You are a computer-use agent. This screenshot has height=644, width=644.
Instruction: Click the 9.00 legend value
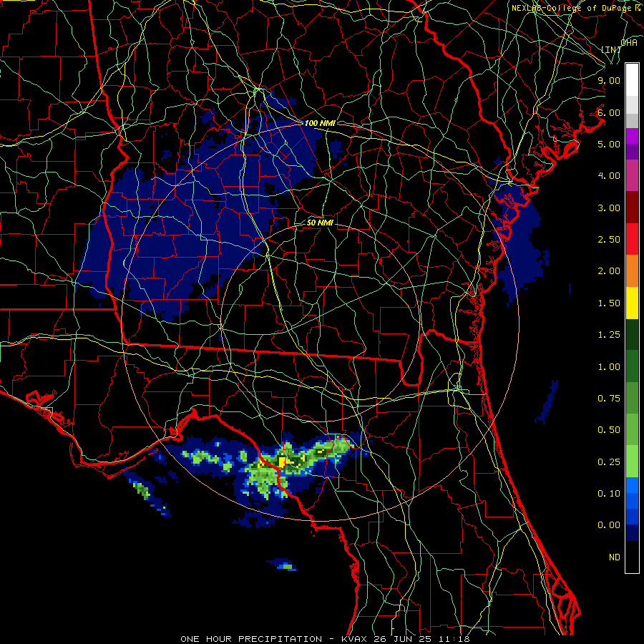[609, 80]
